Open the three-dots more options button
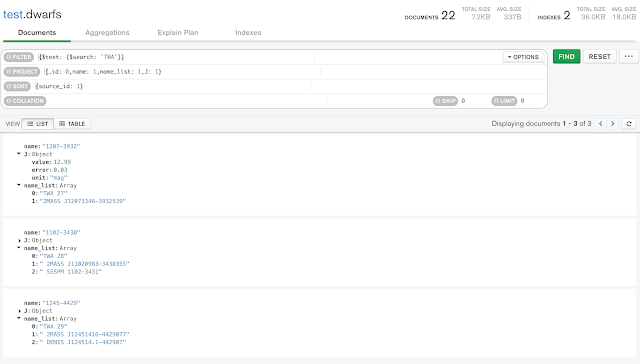The width and height of the screenshot is (640, 364). 629,56
